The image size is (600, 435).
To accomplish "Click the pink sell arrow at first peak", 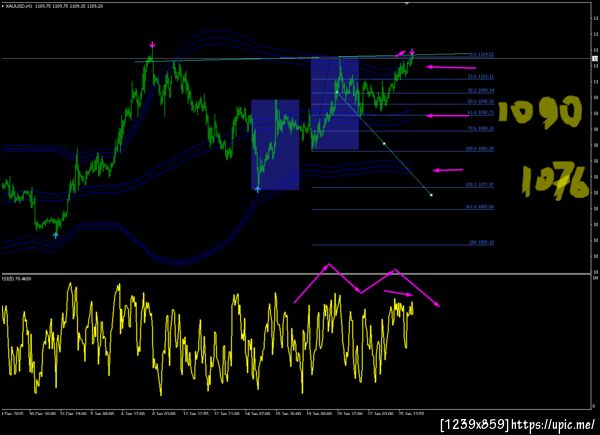I will (152, 44).
